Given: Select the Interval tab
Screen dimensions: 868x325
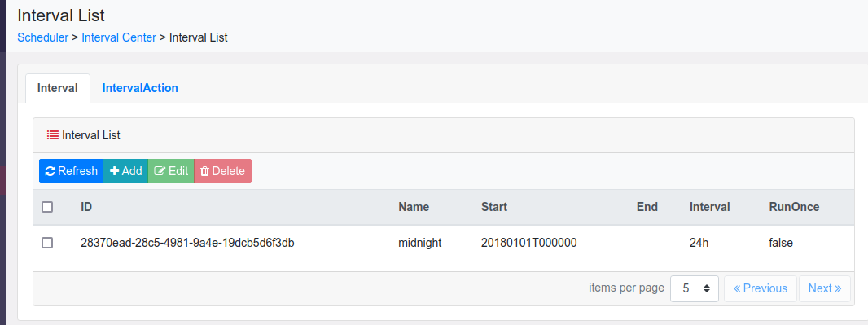Looking at the screenshot, I should pos(58,88).
